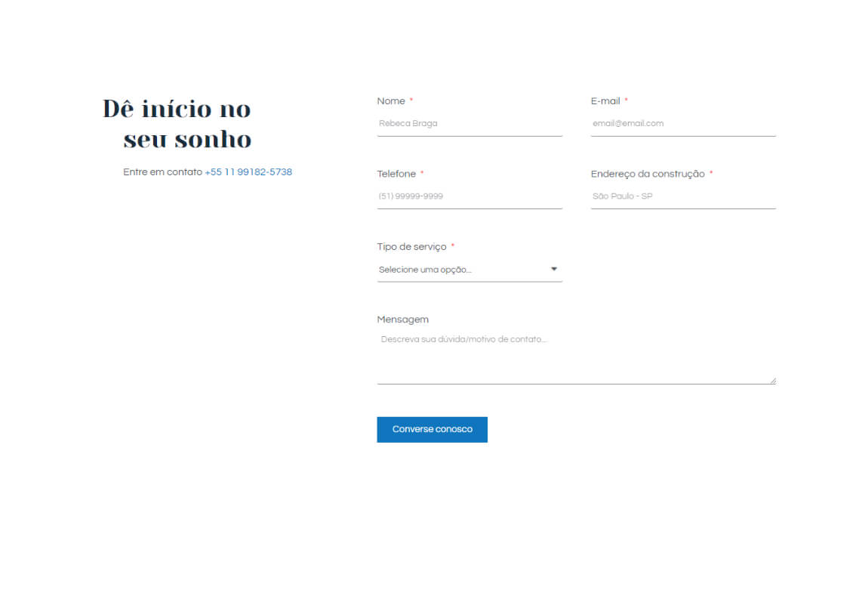Open the +55 11 99182-5738 phone link
Viewport: 868px width, 593px height.
(x=248, y=172)
